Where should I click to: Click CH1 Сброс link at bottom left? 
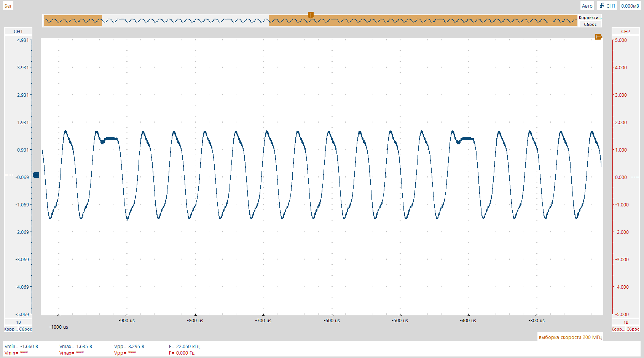[26, 329]
